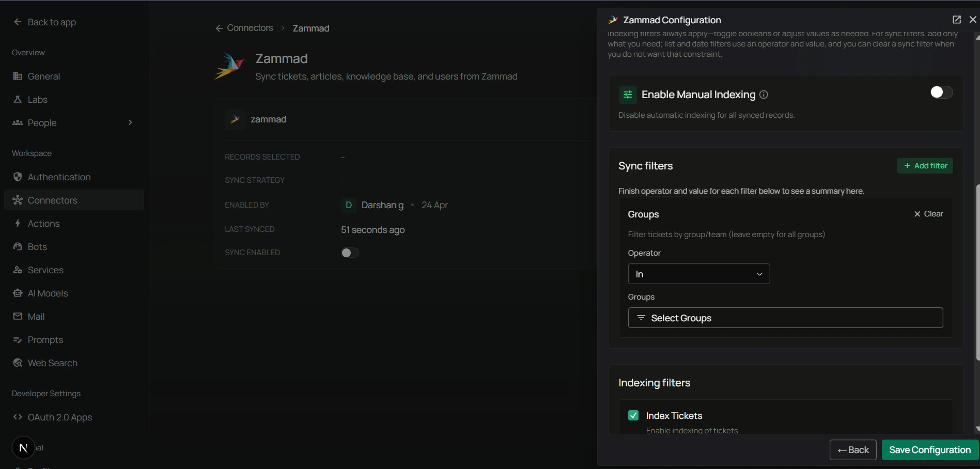Click the Back to app link
Image resolution: width=980 pixels, height=469 pixels.
coord(52,22)
